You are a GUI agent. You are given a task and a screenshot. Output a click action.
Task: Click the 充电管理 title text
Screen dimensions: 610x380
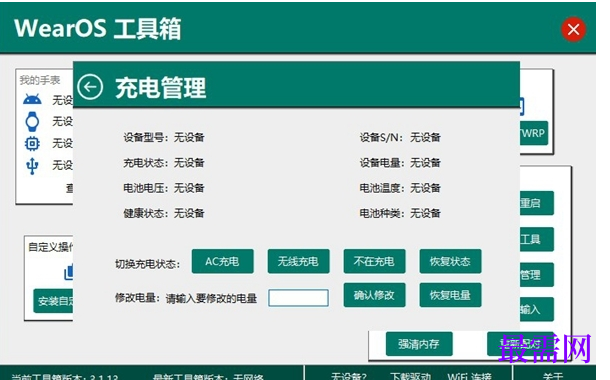pyautogui.click(x=161, y=88)
